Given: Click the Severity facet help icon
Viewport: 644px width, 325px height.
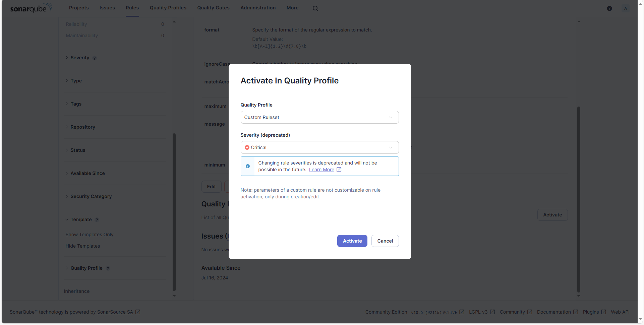Looking at the screenshot, I should (95, 58).
